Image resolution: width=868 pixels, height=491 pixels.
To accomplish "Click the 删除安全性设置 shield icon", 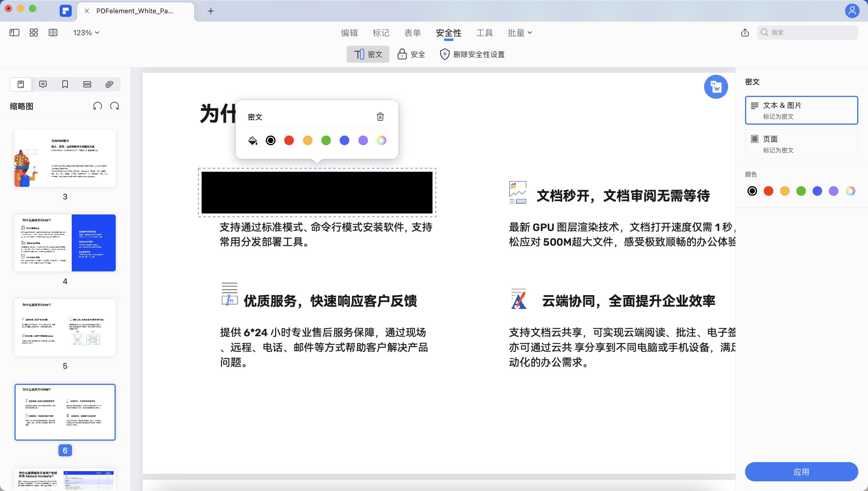I will click(445, 54).
